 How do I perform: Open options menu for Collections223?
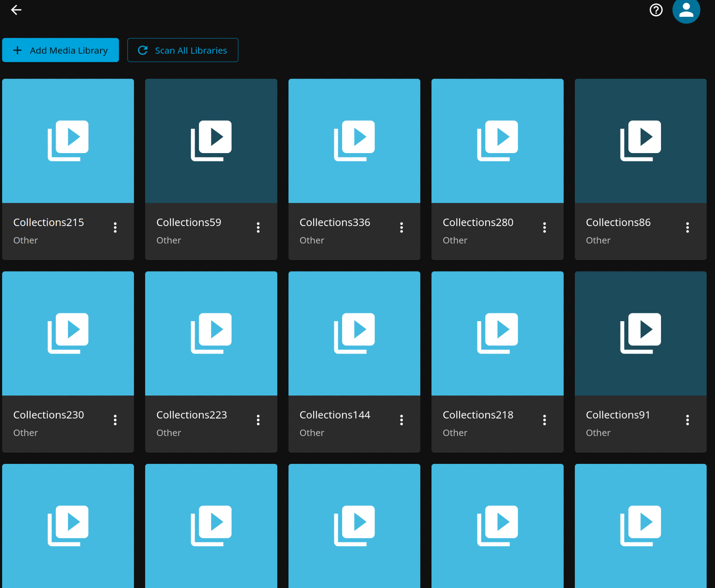(x=258, y=420)
